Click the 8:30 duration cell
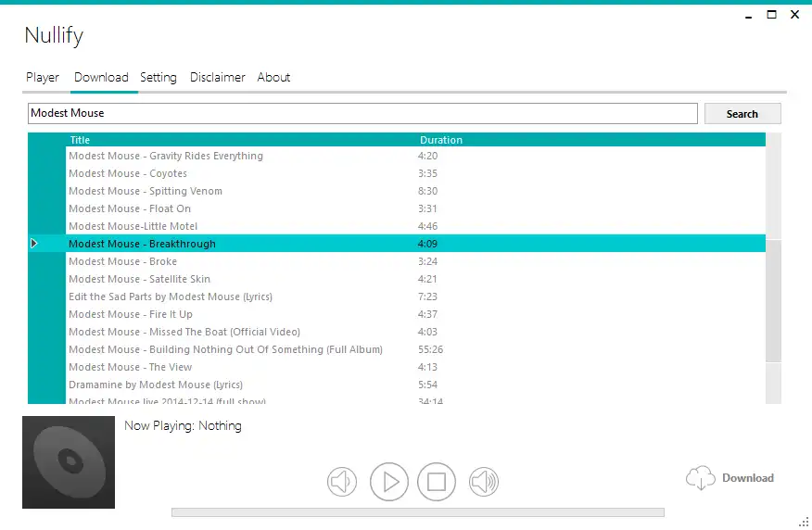The width and height of the screenshot is (812, 530). pyautogui.click(x=427, y=191)
